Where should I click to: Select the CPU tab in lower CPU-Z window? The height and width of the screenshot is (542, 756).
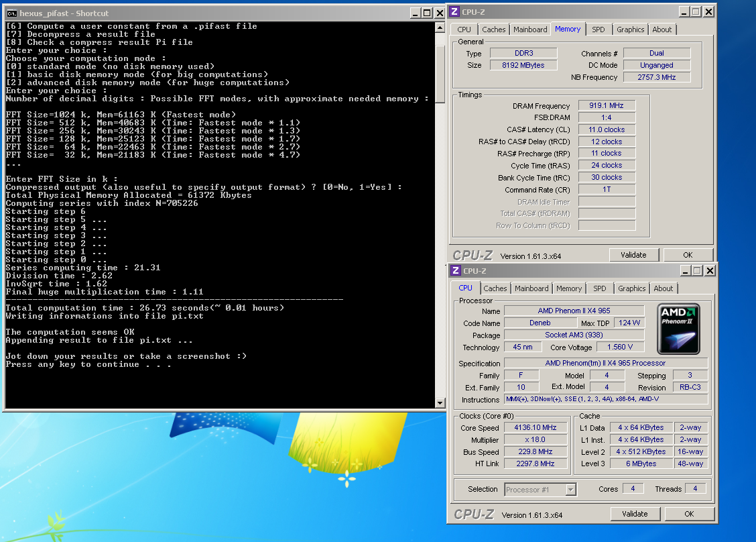pyautogui.click(x=465, y=288)
